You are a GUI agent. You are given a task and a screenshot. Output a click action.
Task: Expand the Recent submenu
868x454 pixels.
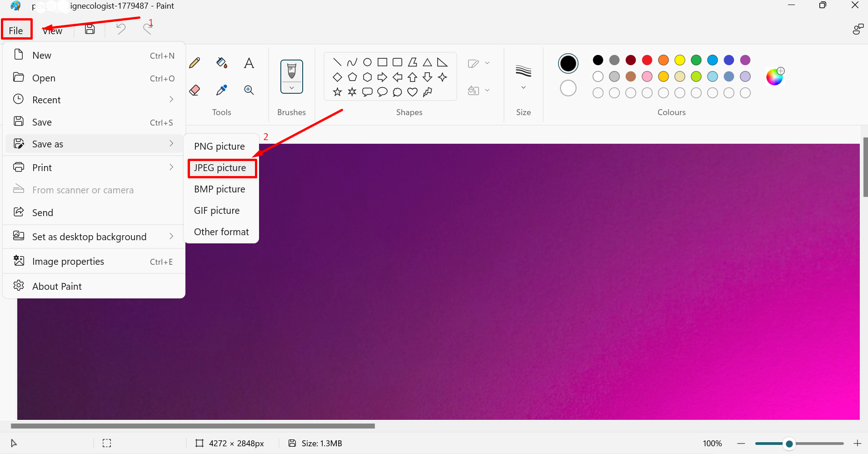(94, 100)
